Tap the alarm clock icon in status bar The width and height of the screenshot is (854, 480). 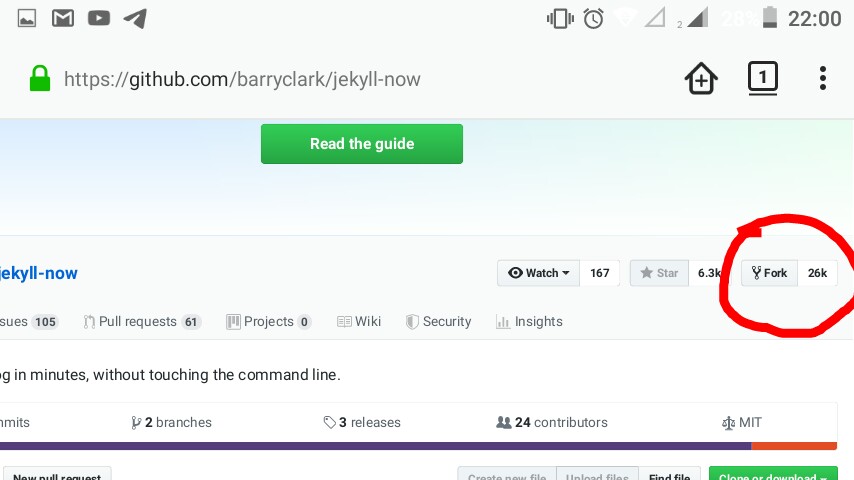pyautogui.click(x=593, y=19)
